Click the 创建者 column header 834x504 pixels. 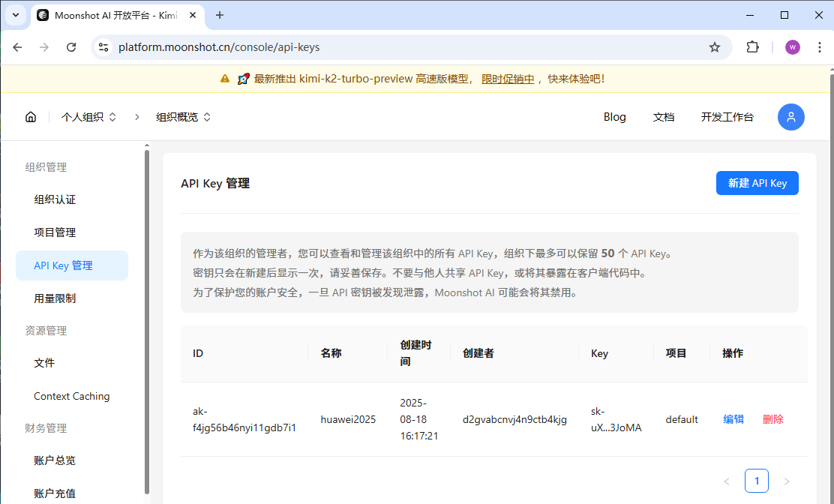point(478,353)
